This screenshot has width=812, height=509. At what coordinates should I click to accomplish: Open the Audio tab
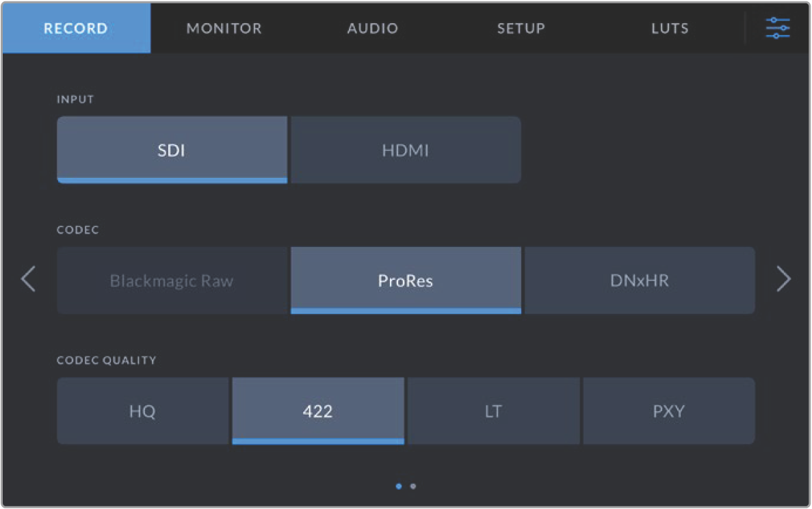pyautogui.click(x=373, y=28)
